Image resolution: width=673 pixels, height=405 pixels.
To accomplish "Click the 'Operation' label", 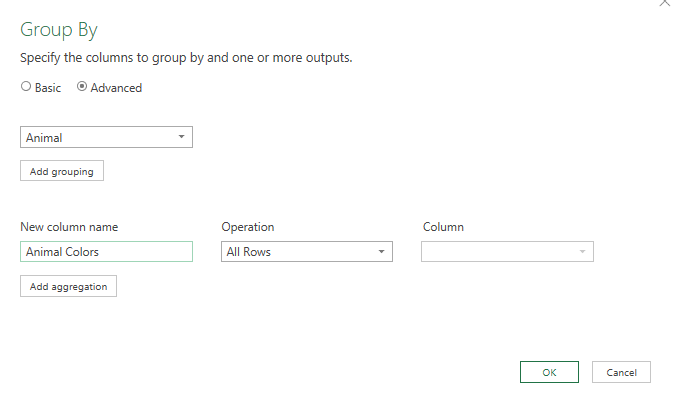I will coord(248,227).
